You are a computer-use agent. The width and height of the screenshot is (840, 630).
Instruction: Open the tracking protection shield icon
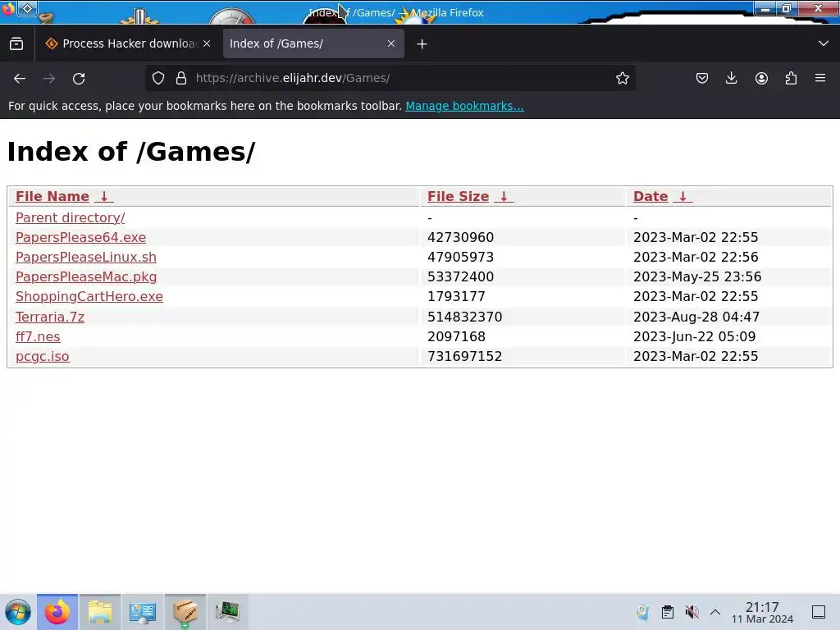tap(158, 78)
